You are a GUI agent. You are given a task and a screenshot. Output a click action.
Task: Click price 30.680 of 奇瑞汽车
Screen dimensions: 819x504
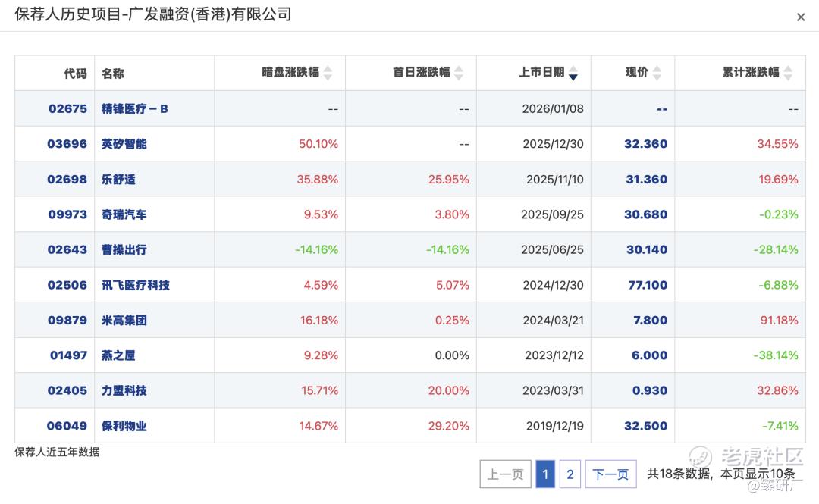[x=646, y=214]
